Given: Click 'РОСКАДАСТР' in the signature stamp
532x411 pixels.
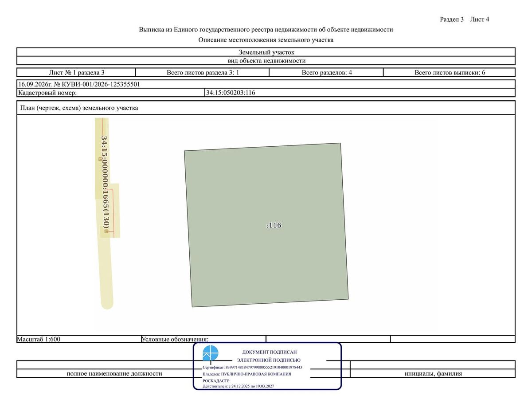Looking at the screenshot, I should click(216, 380).
